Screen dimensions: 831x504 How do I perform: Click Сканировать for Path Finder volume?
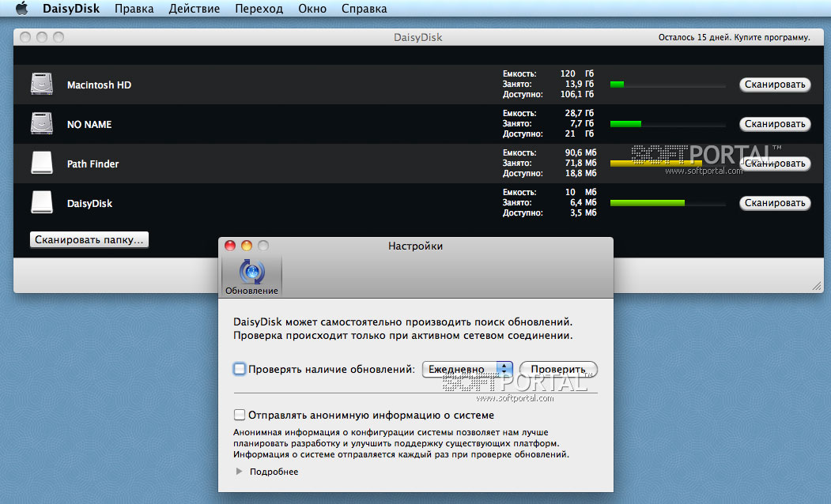[775, 163]
